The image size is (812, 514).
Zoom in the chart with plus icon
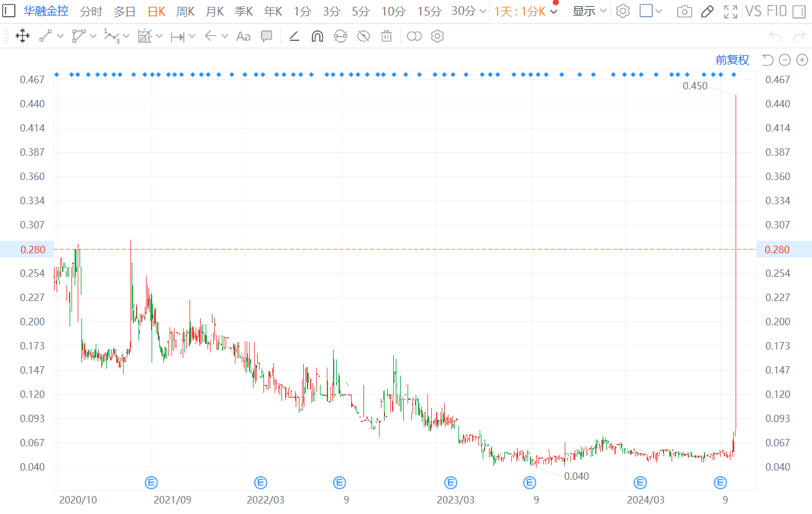[x=802, y=60]
